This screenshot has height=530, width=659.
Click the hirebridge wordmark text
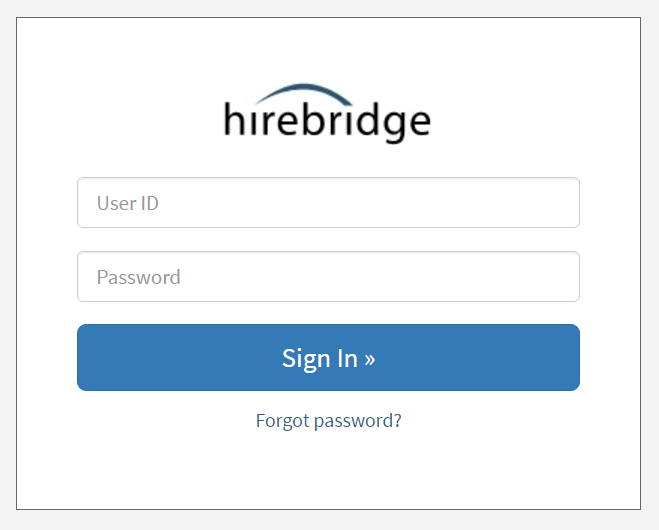tap(327, 121)
